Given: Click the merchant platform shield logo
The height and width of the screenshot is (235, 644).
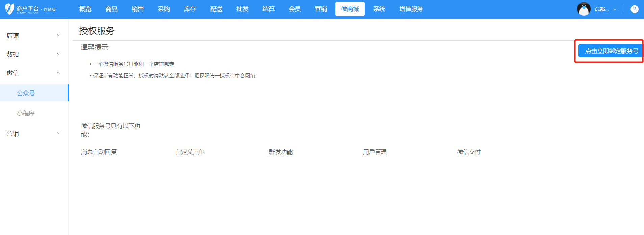Looking at the screenshot, I should (x=9, y=9).
